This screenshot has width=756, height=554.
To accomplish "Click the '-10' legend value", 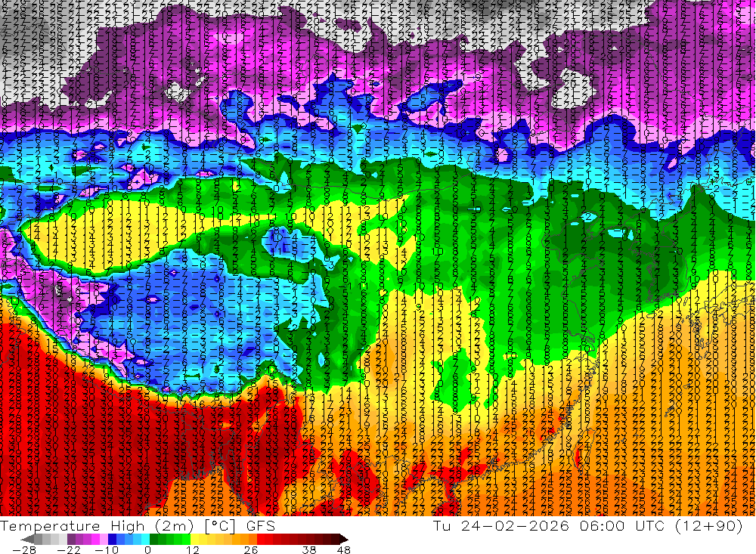I will pyautogui.click(x=107, y=550).
